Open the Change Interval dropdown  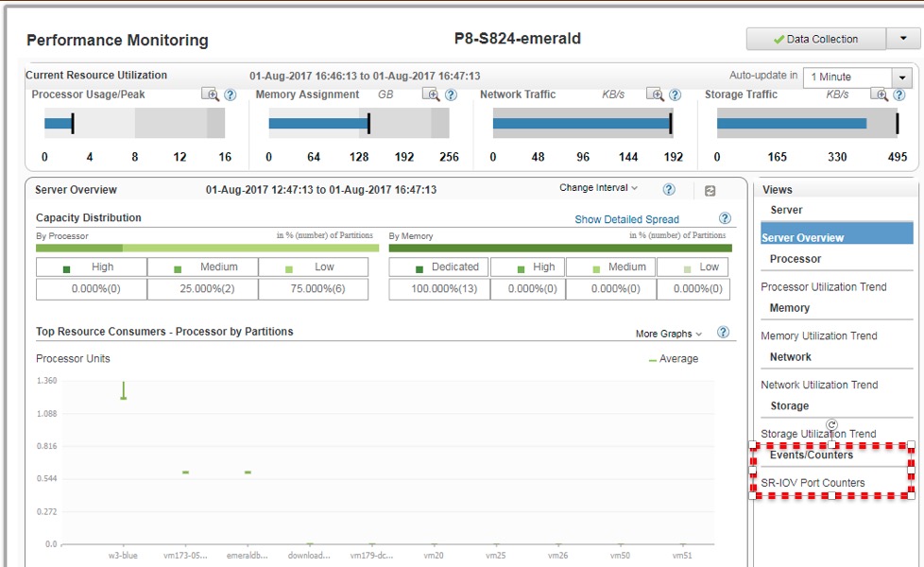598,188
